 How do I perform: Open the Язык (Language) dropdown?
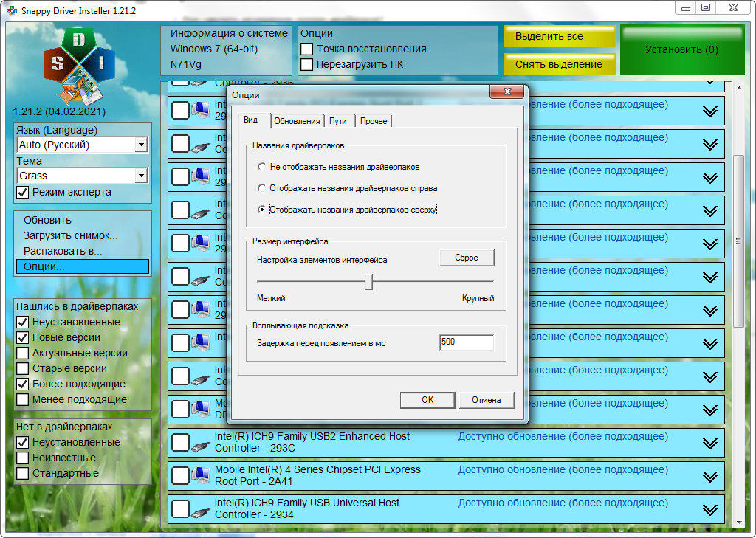(141, 145)
